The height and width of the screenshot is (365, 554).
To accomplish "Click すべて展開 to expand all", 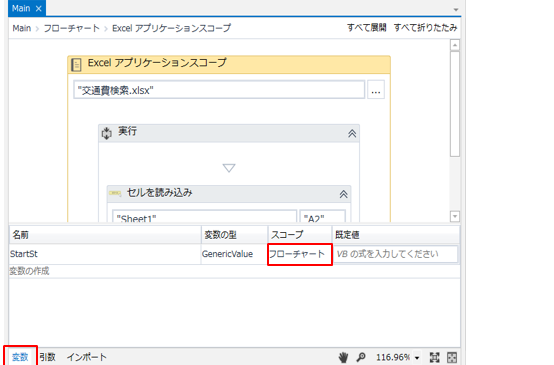I will pyautogui.click(x=366, y=28).
